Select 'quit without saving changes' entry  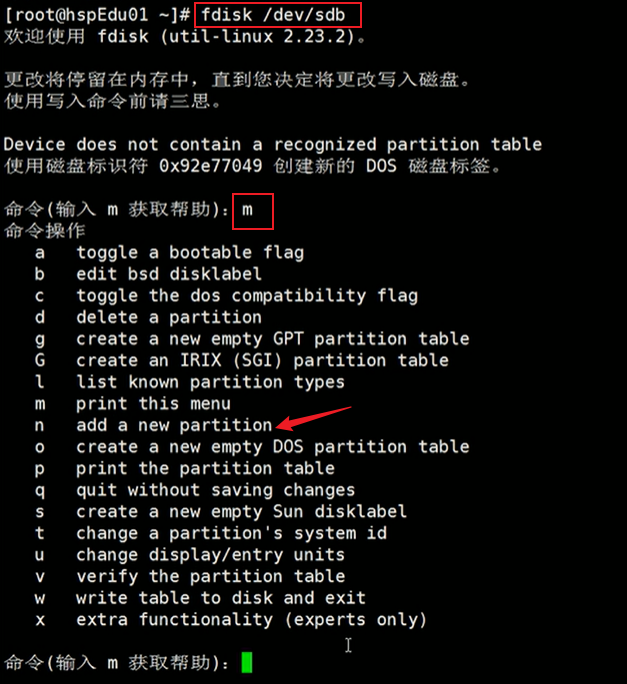click(x=215, y=490)
